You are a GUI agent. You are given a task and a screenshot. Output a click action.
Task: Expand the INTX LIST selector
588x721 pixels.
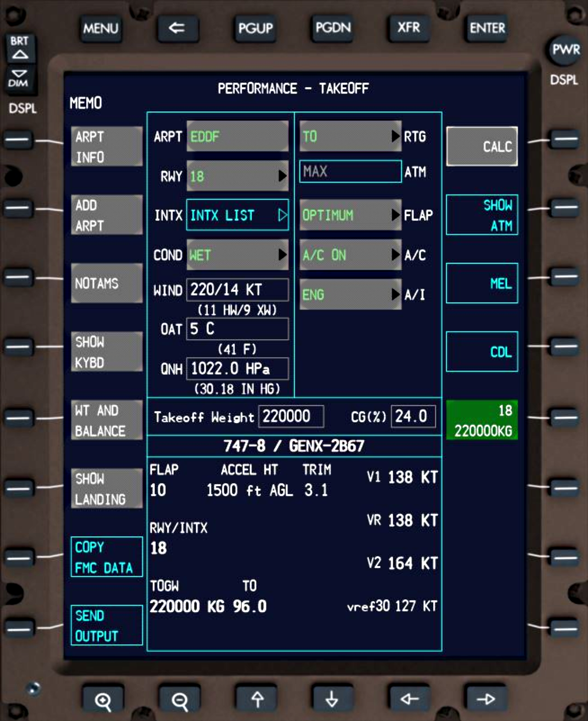pyautogui.click(x=237, y=215)
